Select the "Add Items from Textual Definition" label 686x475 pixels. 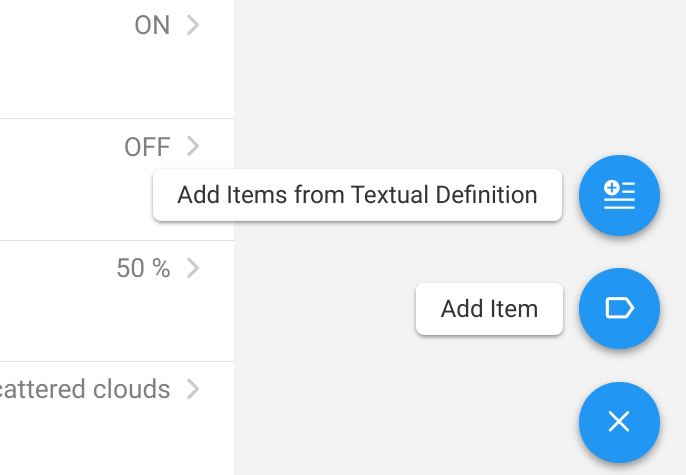357,195
